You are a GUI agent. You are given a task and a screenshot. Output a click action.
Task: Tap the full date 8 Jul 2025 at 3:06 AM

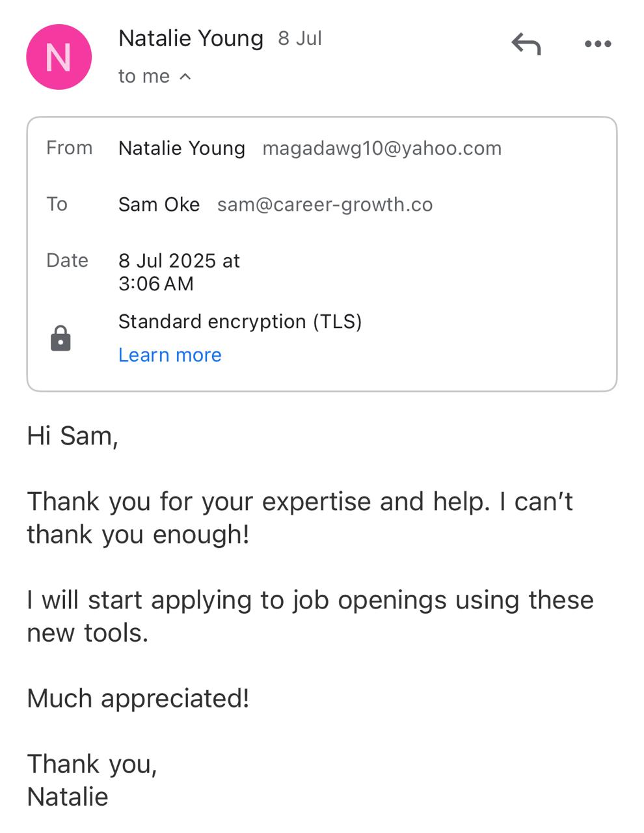(x=179, y=272)
